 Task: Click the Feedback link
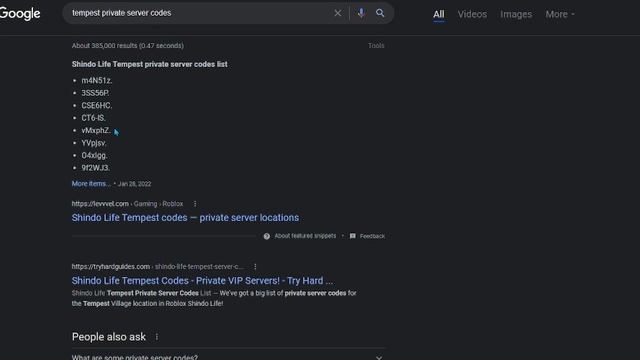click(372, 236)
